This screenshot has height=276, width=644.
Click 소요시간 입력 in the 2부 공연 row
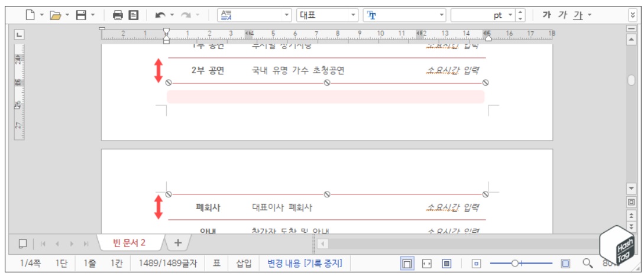coord(452,70)
